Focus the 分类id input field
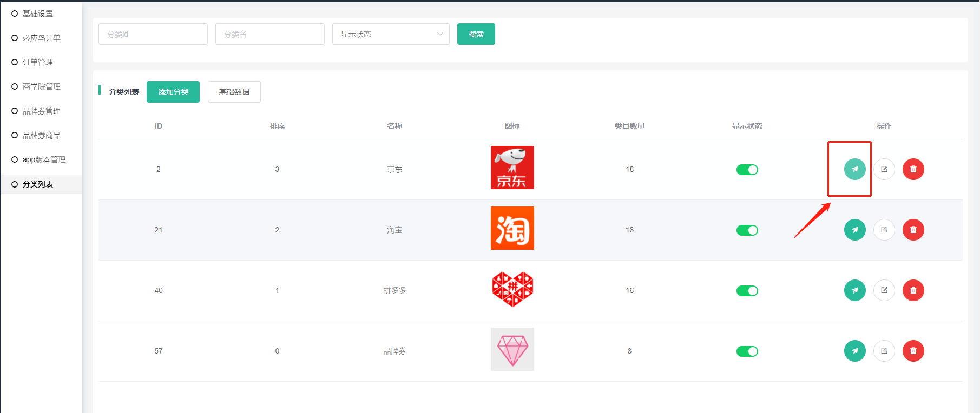The image size is (980, 413). point(153,34)
